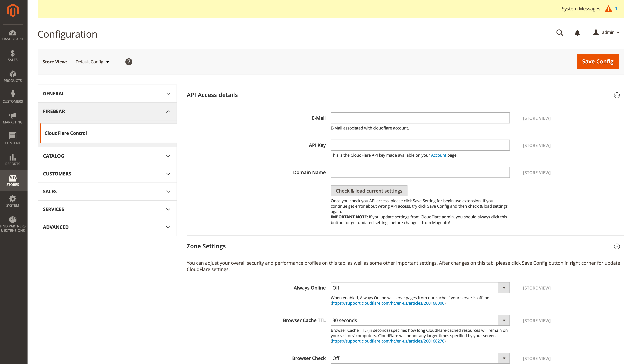This screenshot has width=632, height=364.
Task: Open the admin account dropdown arrow
Action: 618,33
